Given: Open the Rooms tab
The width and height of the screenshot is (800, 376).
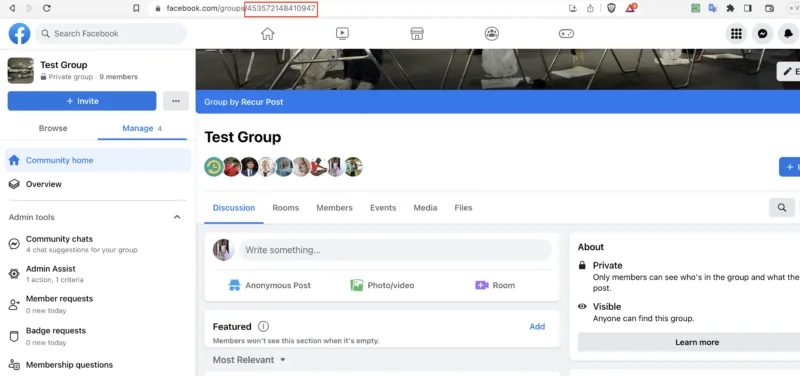Looking at the screenshot, I should [x=286, y=208].
